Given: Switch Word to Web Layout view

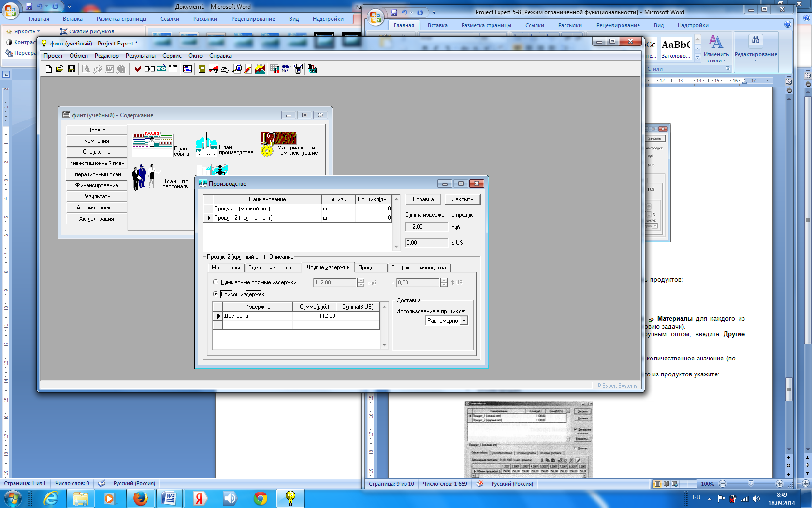Looking at the screenshot, I should (675, 484).
